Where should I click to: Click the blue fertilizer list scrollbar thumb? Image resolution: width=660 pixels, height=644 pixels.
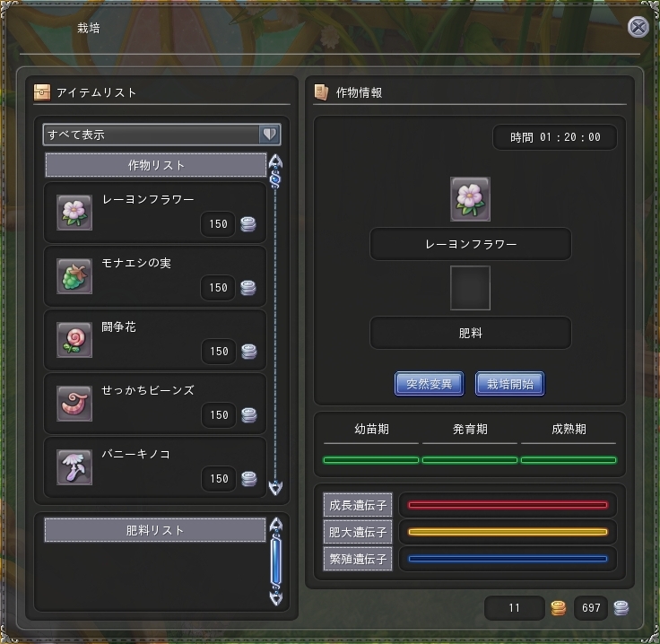coord(275,561)
